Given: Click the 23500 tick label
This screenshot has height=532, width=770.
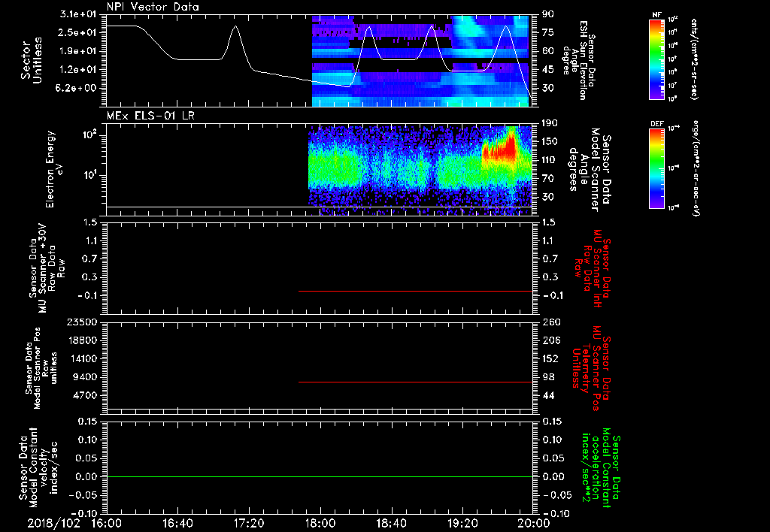Looking at the screenshot, I should point(81,322).
